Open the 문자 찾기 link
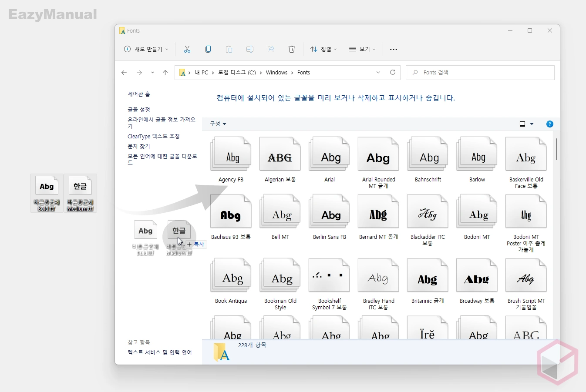Screen dimensions: 586x392 (x=138, y=146)
